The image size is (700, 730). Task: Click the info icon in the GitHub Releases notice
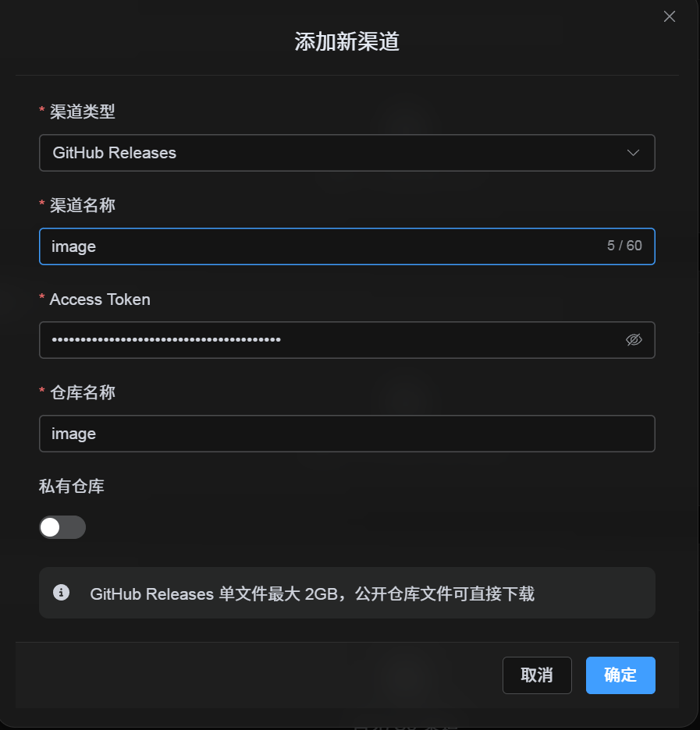tap(61, 593)
